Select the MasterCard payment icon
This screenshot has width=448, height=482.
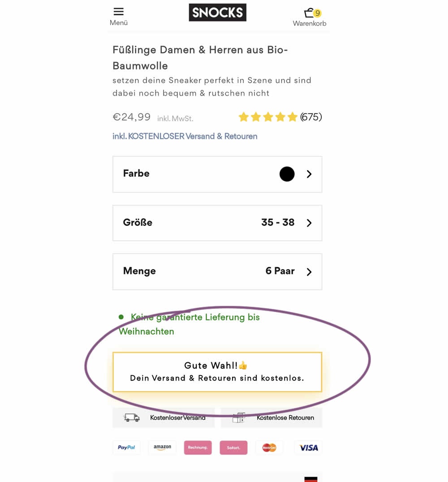[269, 447]
